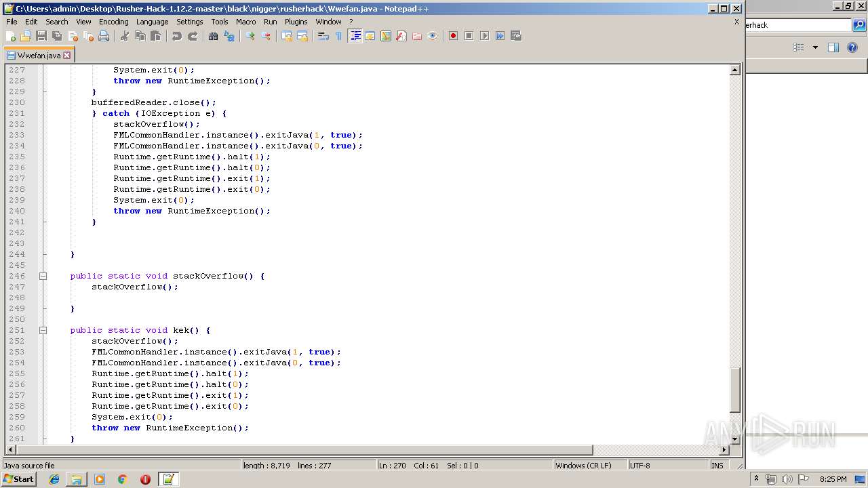
Task: Click the Windows (CR LF) status bar field
Action: [x=590, y=466]
